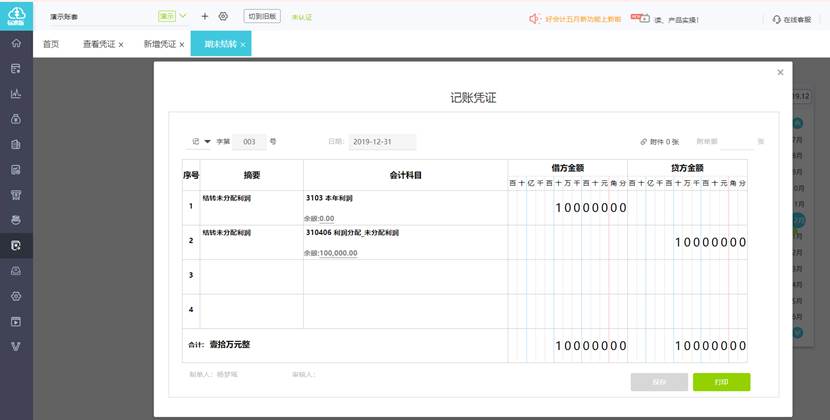Viewport: 830px width, 420px height.
Task: Click the plus icon beside the account selector
Action: (205, 17)
